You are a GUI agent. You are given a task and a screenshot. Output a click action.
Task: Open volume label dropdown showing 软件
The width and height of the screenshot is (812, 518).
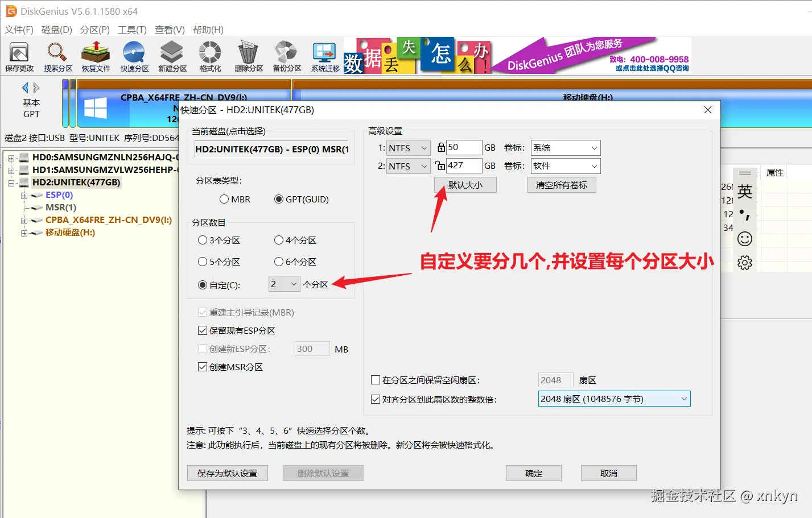pyautogui.click(x=566, y=166)
